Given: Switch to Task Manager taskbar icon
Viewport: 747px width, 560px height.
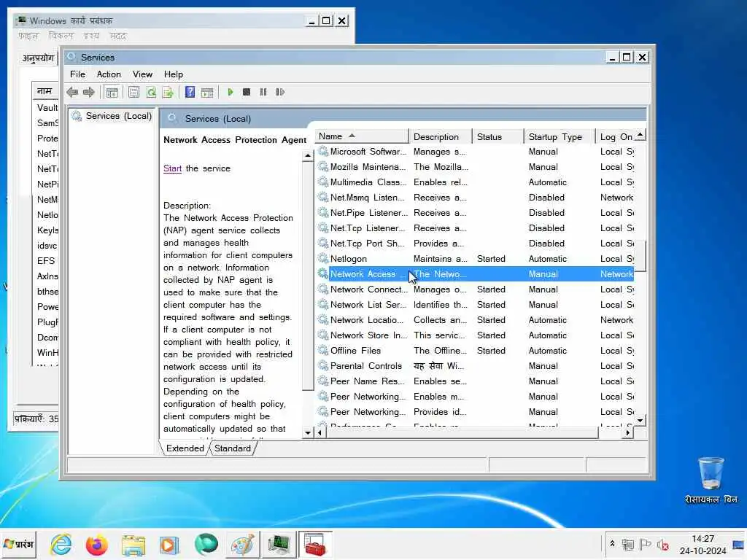Looking at the screenshot, I should (x=279, y=545).
